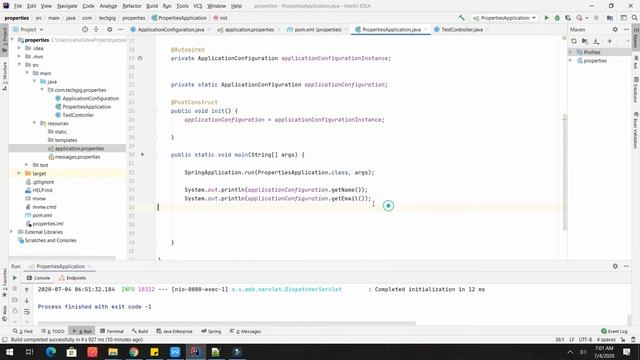
Task: Select TestController in project tree
Action: pos(78,115)
